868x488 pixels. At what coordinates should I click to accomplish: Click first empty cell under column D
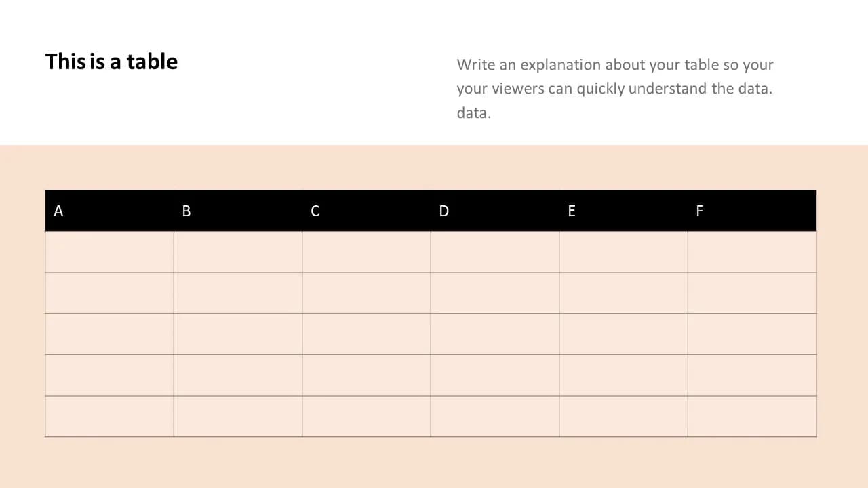(495, 252)
